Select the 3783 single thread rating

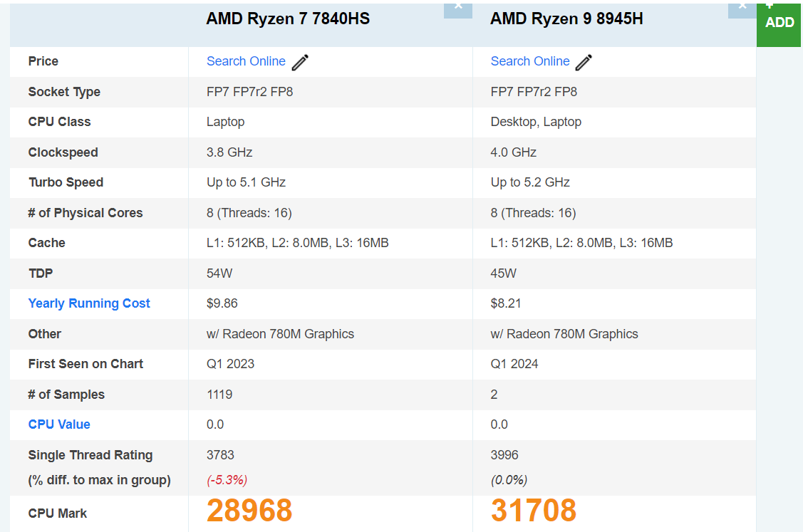tap(220, 455)
